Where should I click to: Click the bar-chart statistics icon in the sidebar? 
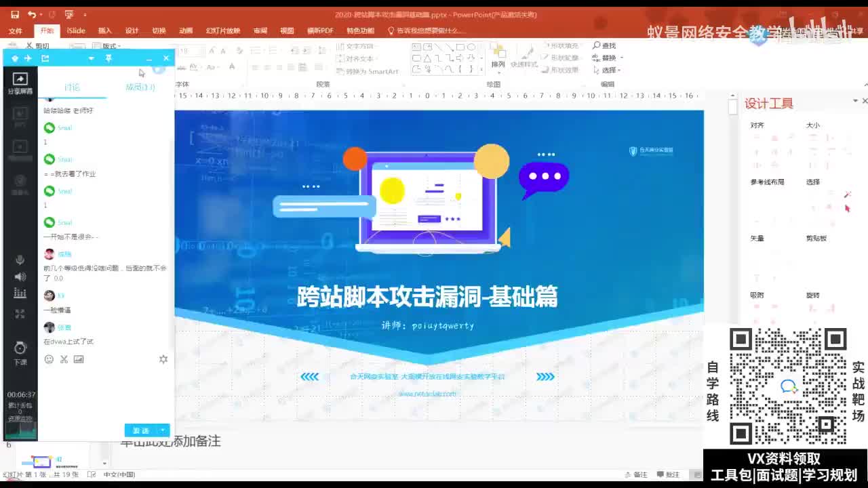tap(20, 293)
